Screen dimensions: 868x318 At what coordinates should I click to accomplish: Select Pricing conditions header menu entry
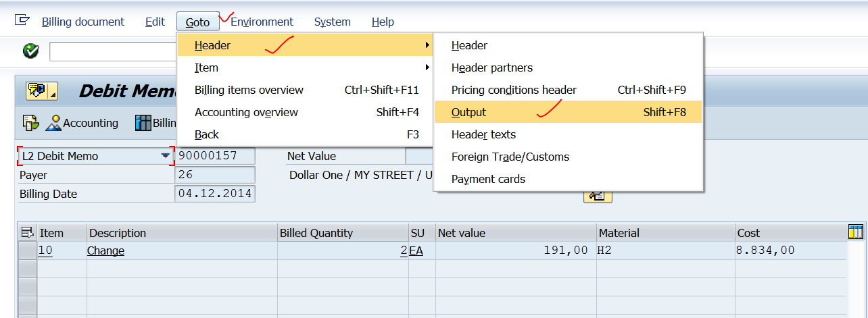pyautogui.click(x=514, y=90)
